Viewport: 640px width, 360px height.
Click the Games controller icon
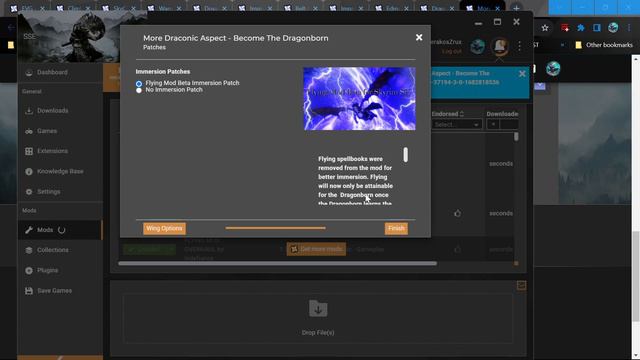[x=29, y=131]
